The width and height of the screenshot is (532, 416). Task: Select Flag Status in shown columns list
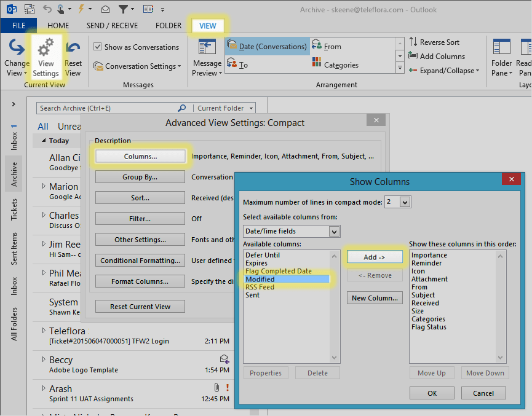point(429,327)
